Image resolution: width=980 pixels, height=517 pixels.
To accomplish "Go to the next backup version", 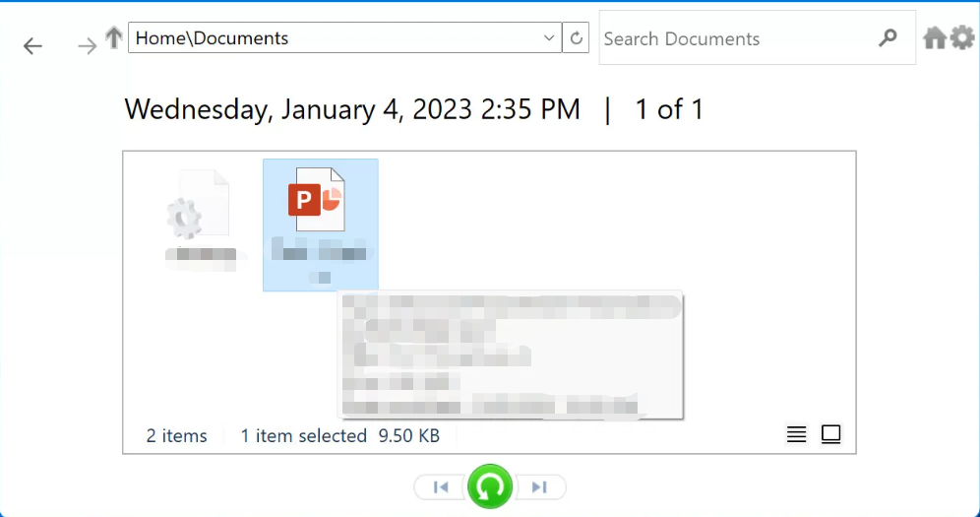I will point(539,486).
